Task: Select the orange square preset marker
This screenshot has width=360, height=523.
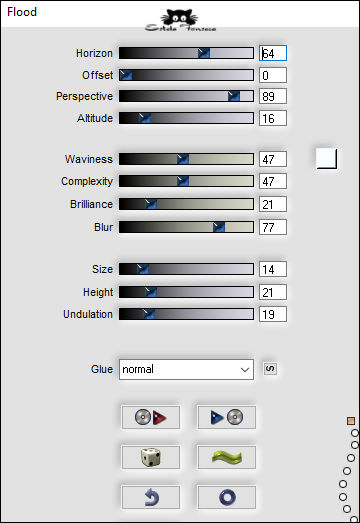Action: (351, 421)
